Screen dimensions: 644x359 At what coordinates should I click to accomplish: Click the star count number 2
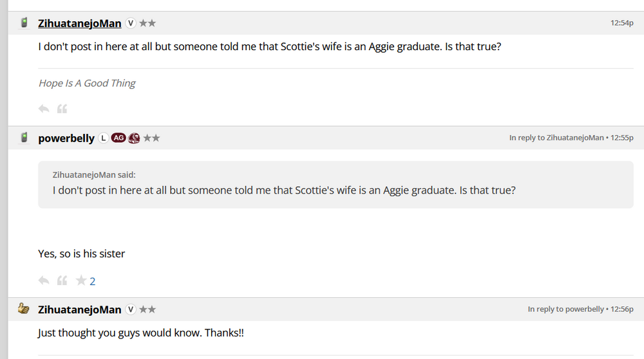tap(93, 281)
